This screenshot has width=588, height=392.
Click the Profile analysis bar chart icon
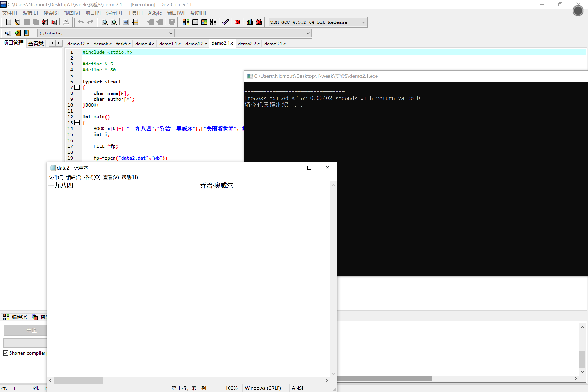tap(250, 22)
